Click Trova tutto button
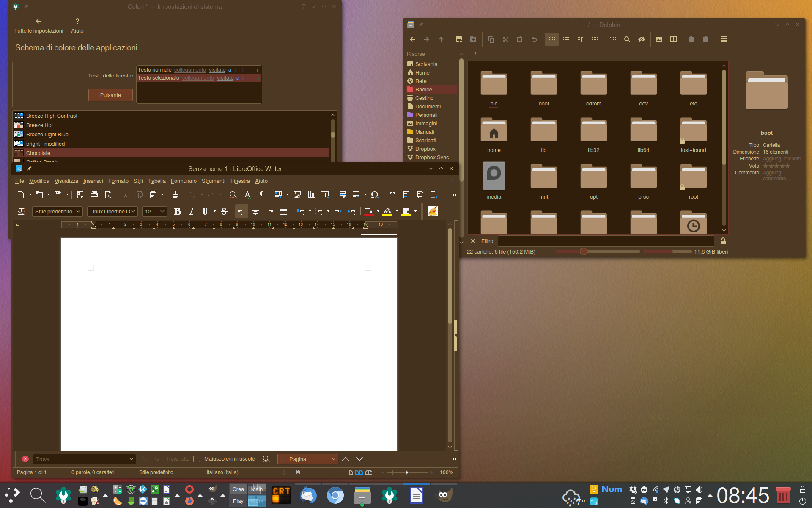This screenshot has width=812, height=508. pyautogui.click(x=178, y=459)
